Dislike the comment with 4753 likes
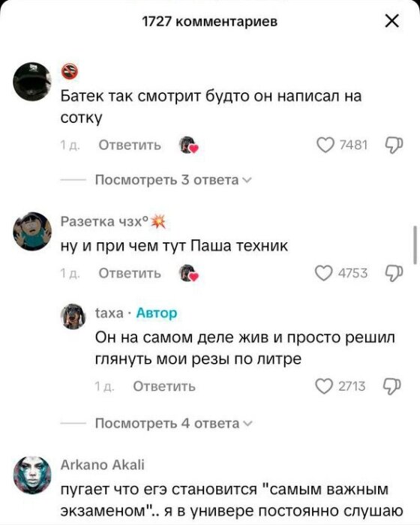 pyautogui.click(x=394, y=273)
